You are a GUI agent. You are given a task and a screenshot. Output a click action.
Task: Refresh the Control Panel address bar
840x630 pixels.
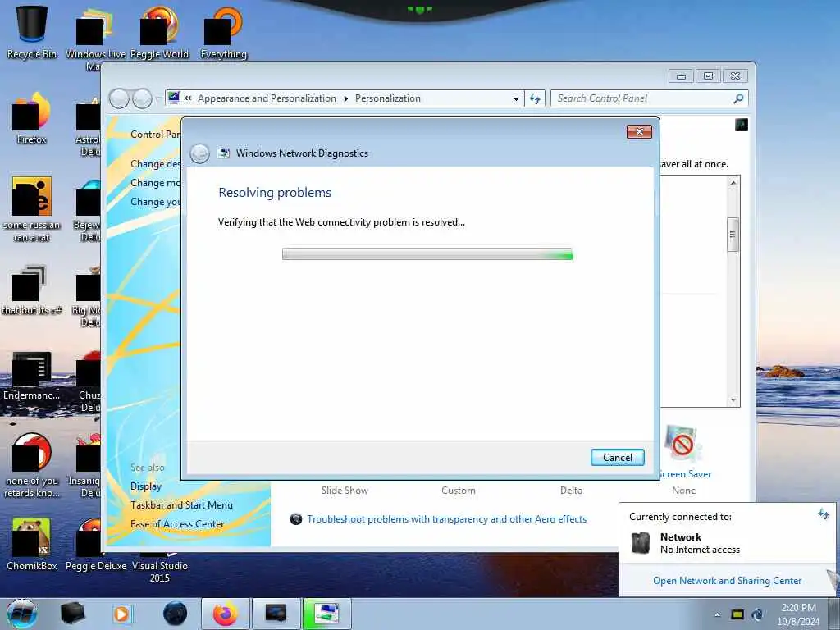535,98
